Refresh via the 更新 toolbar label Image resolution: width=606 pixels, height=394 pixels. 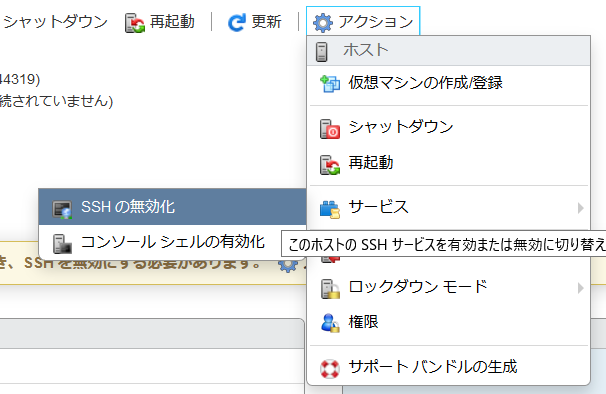click(x=266, y=22)
